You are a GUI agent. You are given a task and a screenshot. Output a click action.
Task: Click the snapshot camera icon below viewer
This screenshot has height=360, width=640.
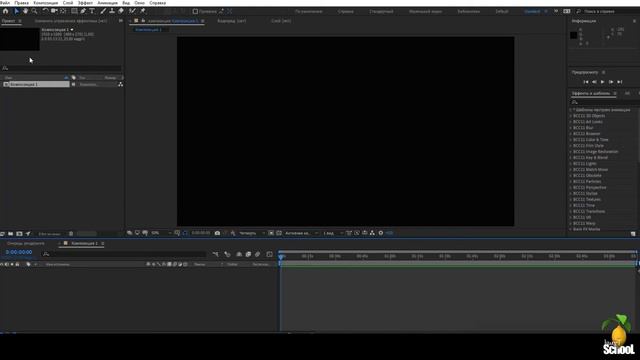point(217,233)
